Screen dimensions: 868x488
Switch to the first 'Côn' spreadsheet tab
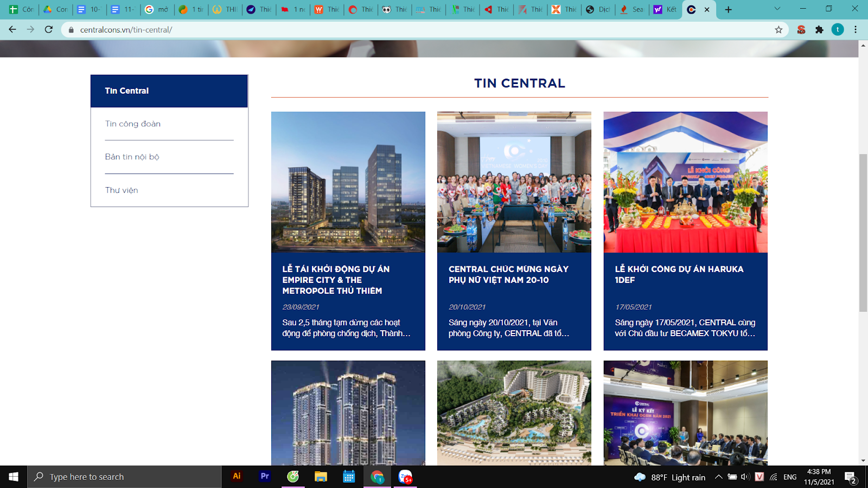[x=21, y=9]
